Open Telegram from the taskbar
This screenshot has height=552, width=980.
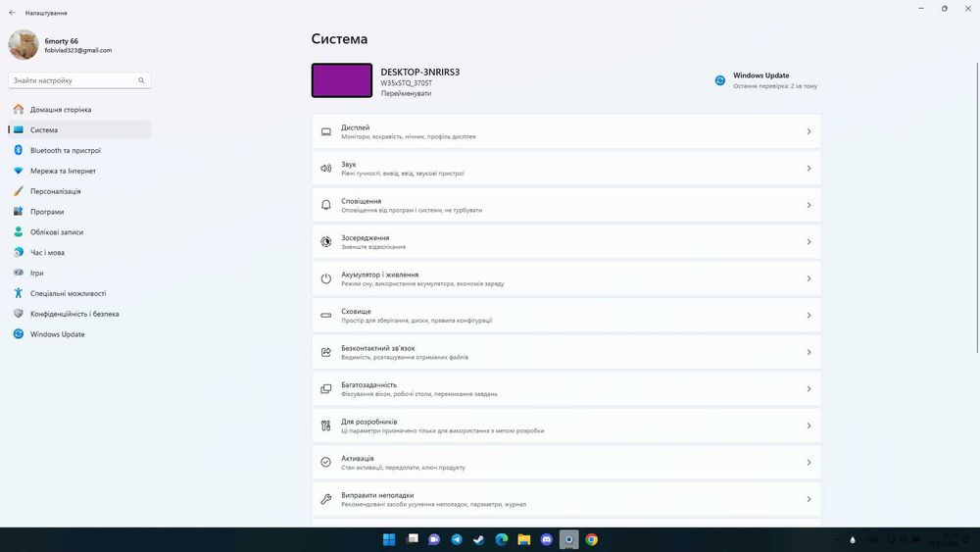pos(457,539)
